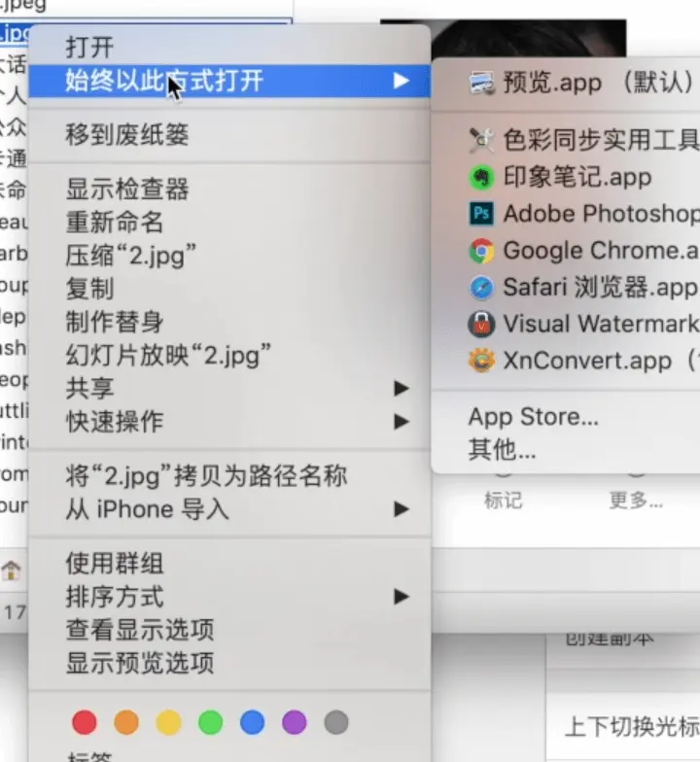Expand the 始终以此方式打开 submenu arrow
The width and height of the screenshot is (700, 762).
pos(401,81)
